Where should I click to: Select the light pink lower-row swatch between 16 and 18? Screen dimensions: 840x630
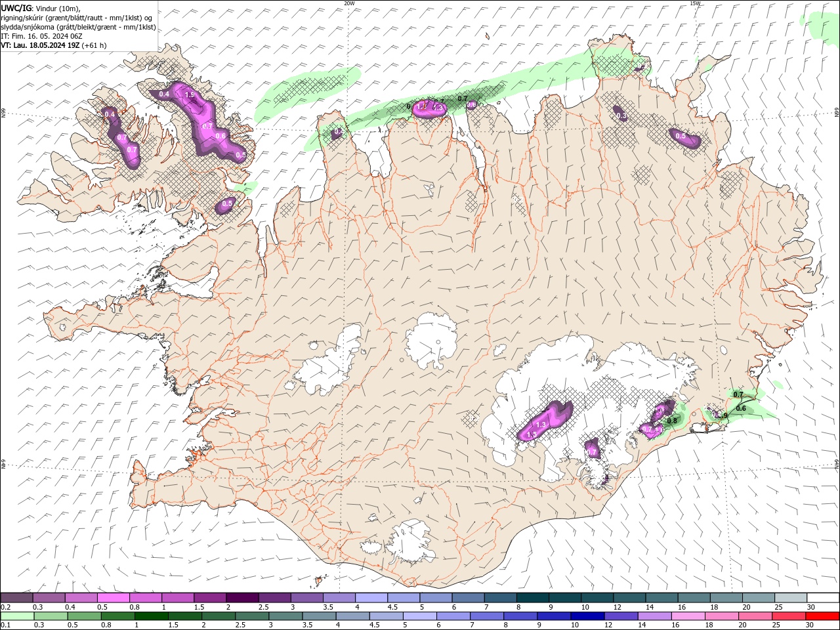click(x=688, y=616)
